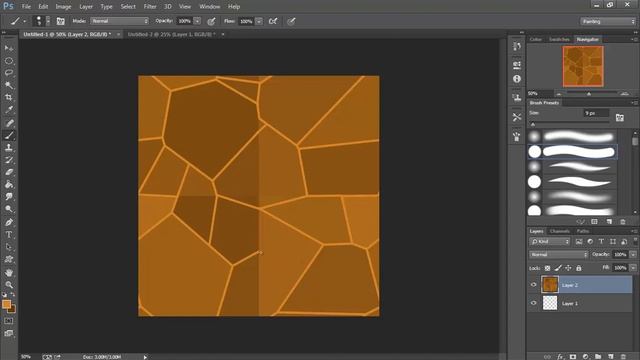Image resolution: width=640 pixels, height=360 pixels.
Task: Select the Brush tool in the toolbox
Action: [9, 135]
